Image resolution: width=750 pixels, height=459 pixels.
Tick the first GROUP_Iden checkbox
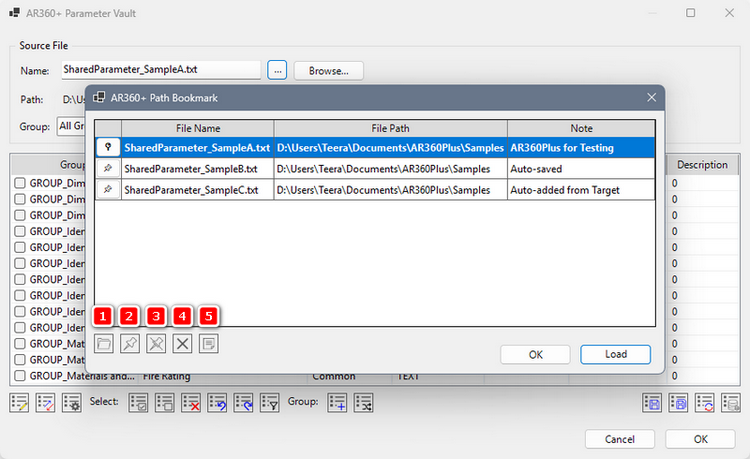point(20,232)
